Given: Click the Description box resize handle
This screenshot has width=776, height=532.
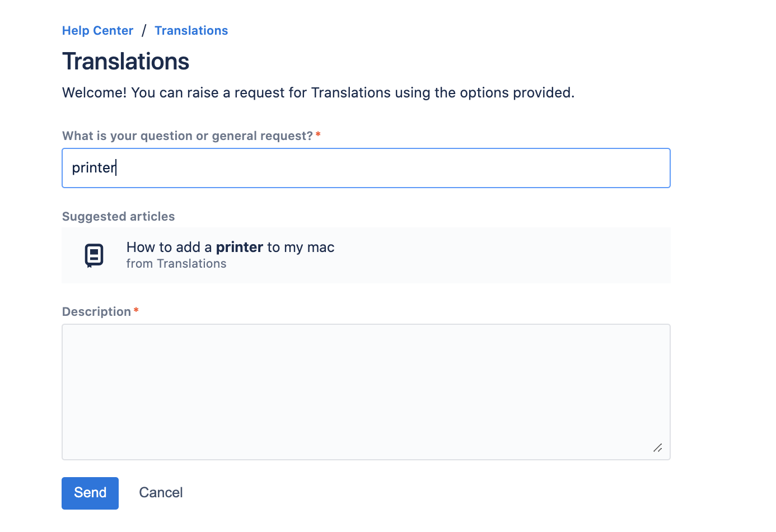Looking at the screenshot, I should click(658, 448).
